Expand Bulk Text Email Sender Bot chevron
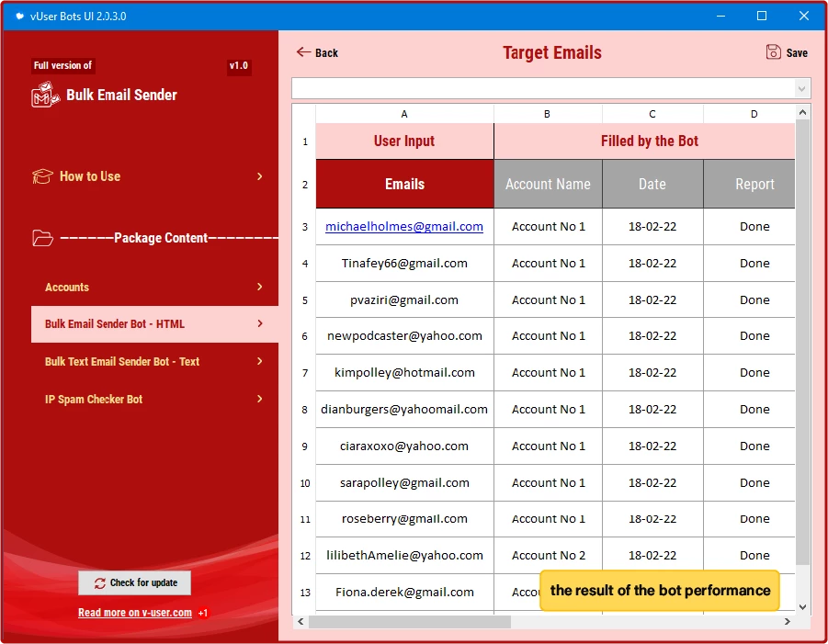The image size is (828, 644). click(260, 361)
